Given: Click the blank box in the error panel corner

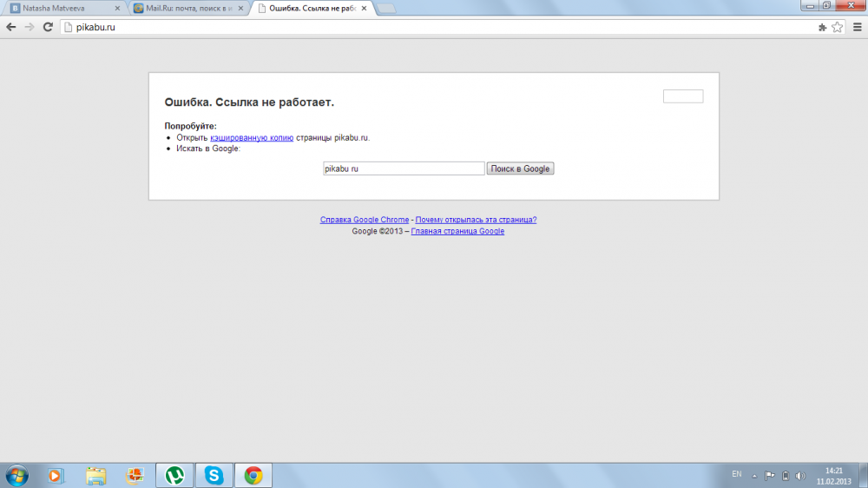Looking at the screenshot, I should [683, 96].
